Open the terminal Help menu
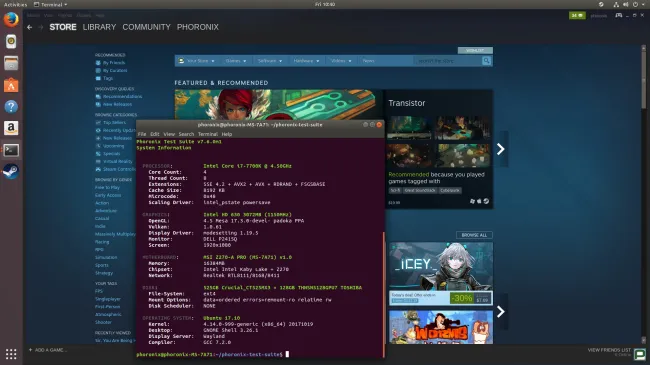 point(226,134)
